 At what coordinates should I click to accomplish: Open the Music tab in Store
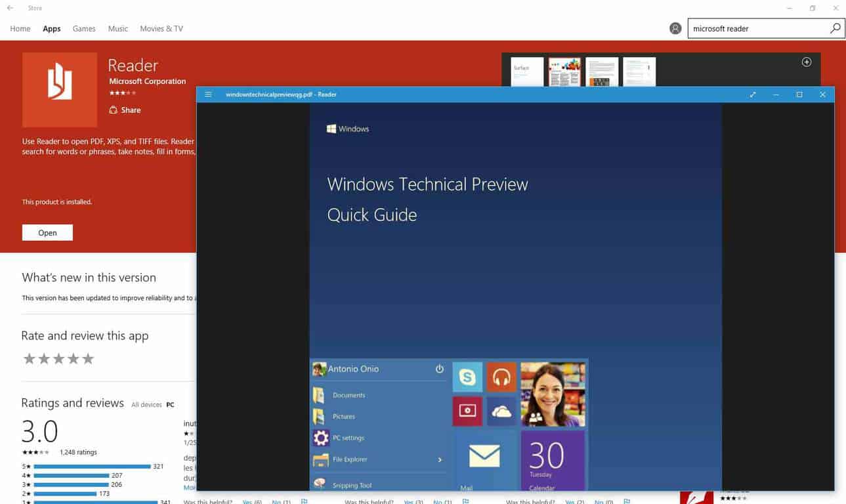(118, 29)
